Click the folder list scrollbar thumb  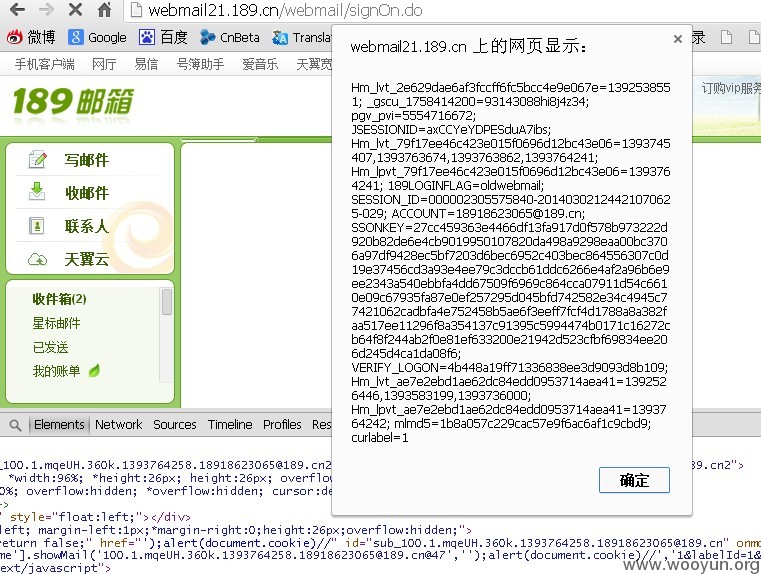166,302
